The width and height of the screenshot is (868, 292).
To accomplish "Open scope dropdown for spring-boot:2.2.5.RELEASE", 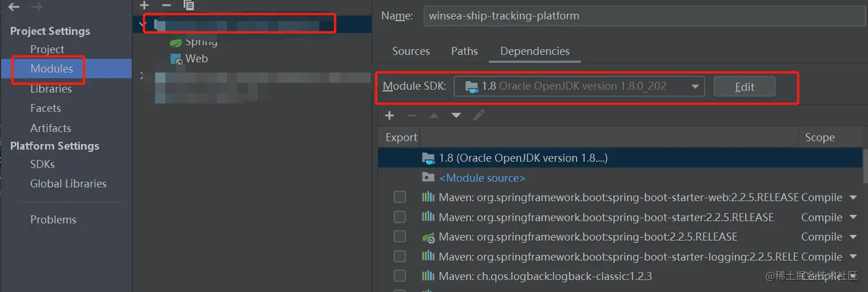I will (854, 237).
